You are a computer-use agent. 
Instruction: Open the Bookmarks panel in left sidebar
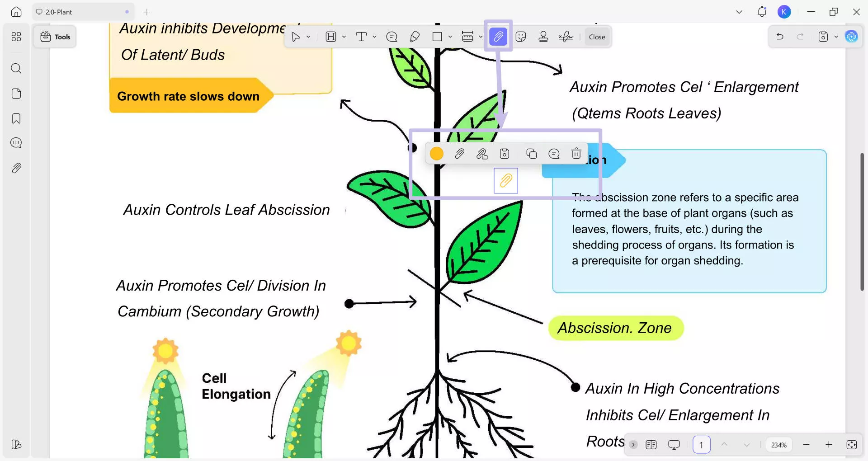(16, 118)
